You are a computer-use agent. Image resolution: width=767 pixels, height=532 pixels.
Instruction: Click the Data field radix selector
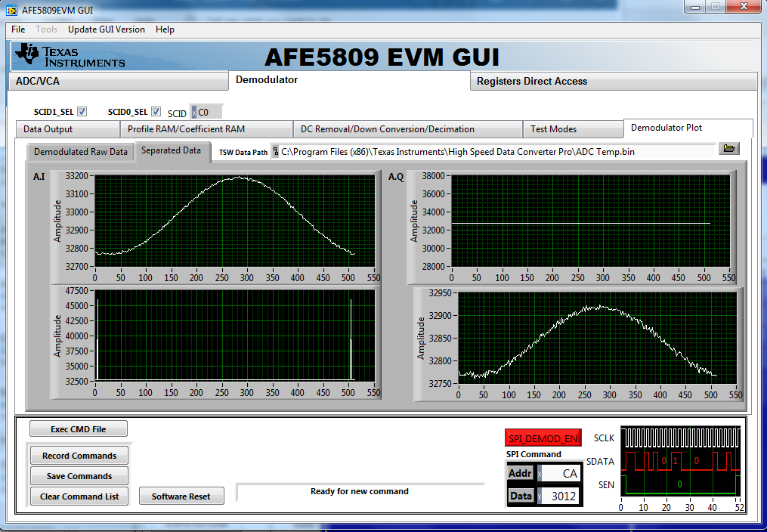540,496
